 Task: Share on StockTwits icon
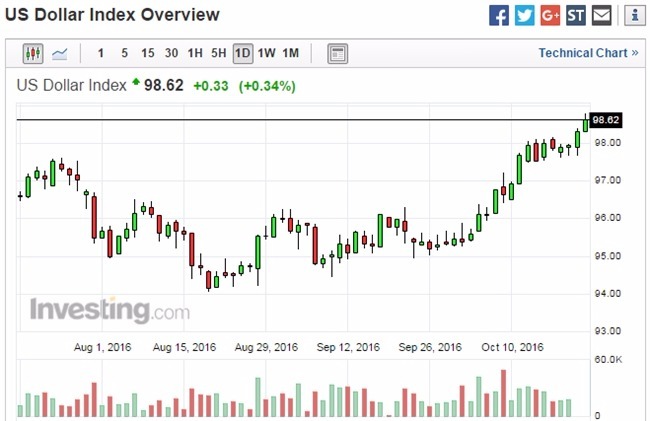coord(576,15)
